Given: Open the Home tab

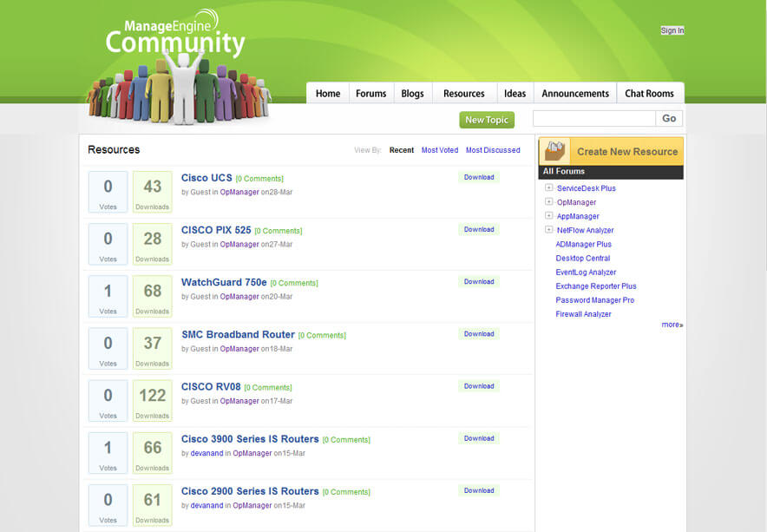Looking at the screenshot, I should (328, 93).
